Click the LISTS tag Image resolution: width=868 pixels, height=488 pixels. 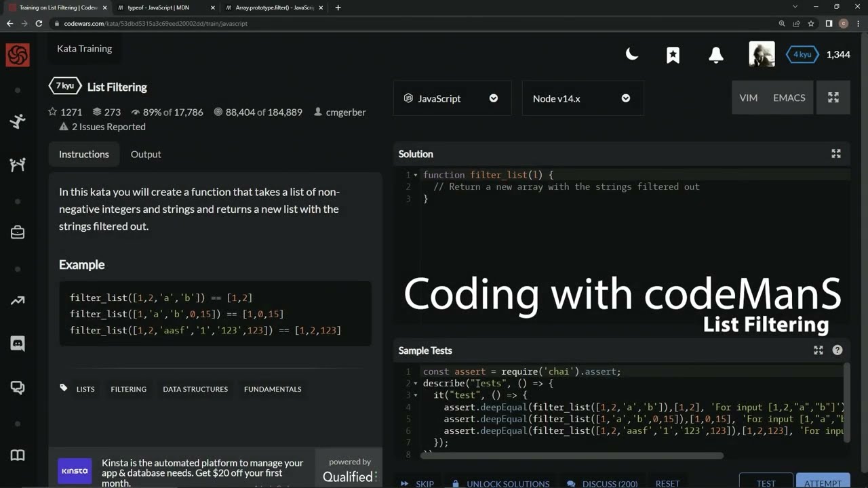click(x=85, y=389)
